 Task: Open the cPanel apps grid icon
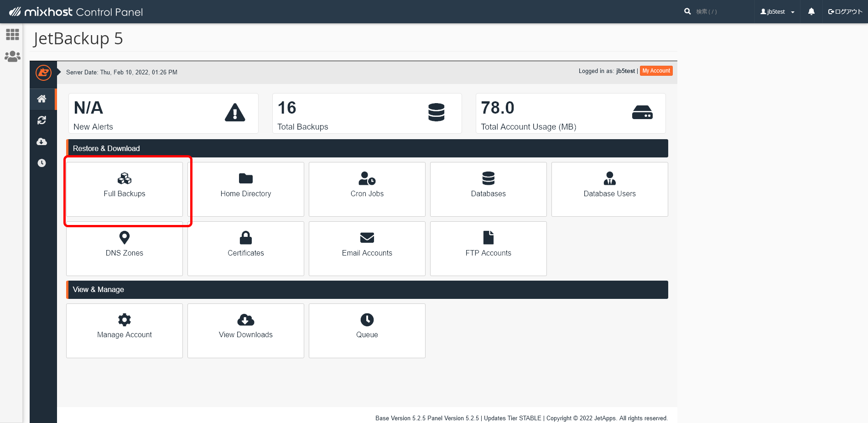[x=12, y=35]
